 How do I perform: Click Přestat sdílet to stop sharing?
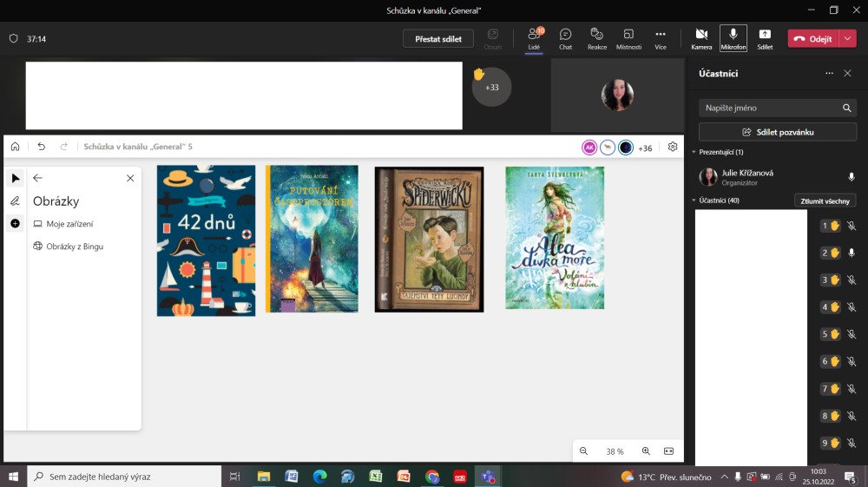(x=437, y=39)
